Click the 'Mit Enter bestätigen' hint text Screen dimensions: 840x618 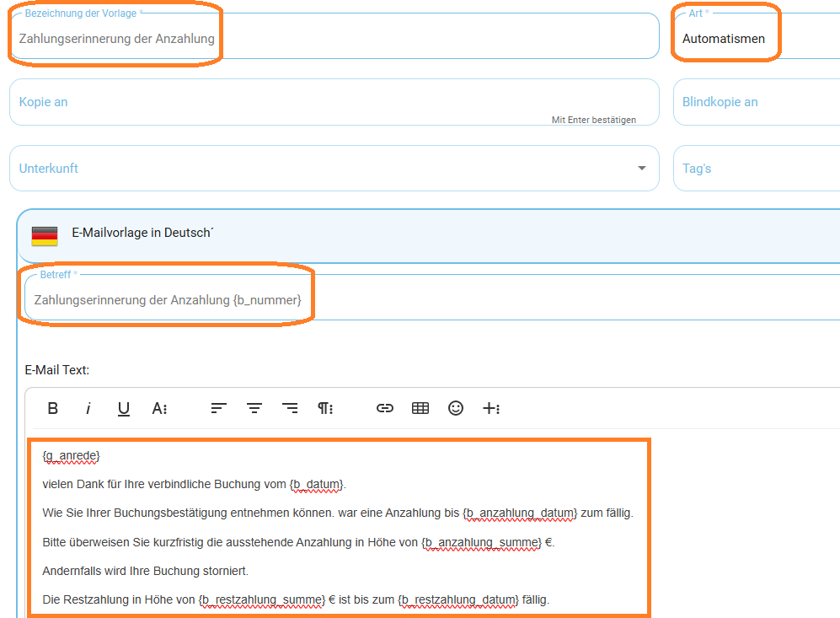pyautogui.click(x=594, y=120)
